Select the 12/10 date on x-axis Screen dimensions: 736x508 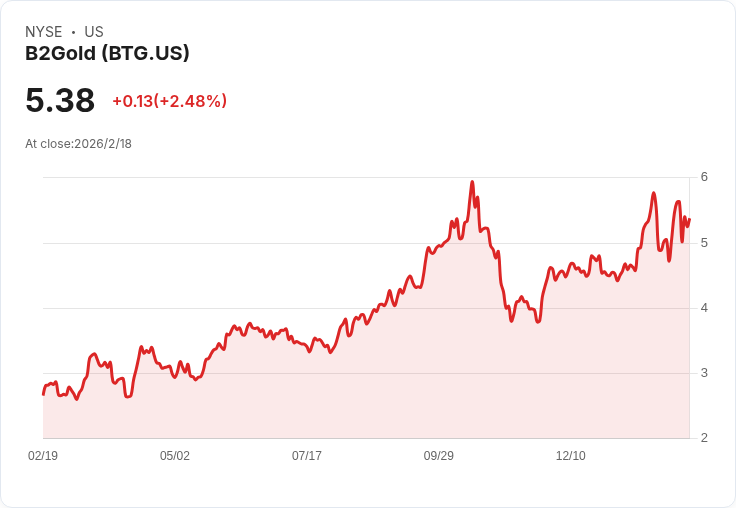click(x=570, y=455)
